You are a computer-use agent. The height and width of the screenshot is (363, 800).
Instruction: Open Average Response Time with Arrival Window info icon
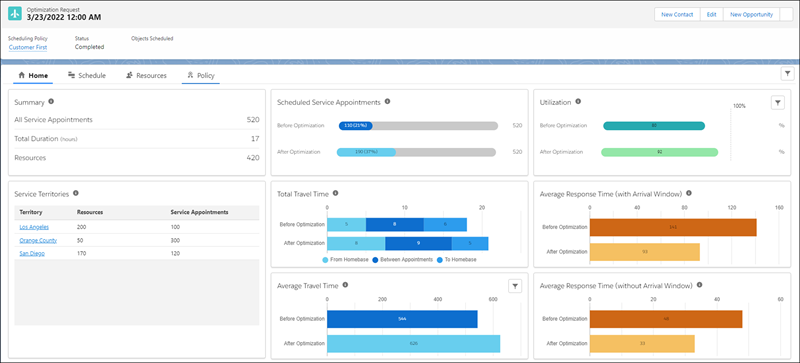pos(689,193)
